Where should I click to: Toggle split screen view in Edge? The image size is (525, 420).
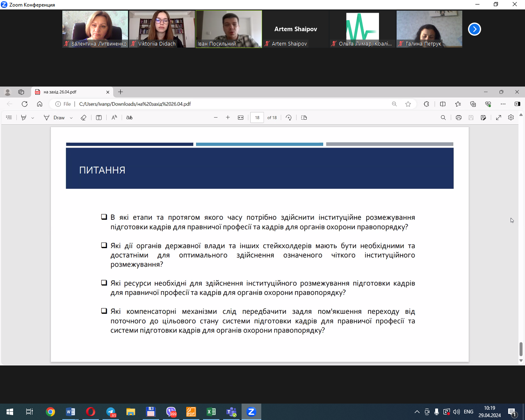pos(443,104)
